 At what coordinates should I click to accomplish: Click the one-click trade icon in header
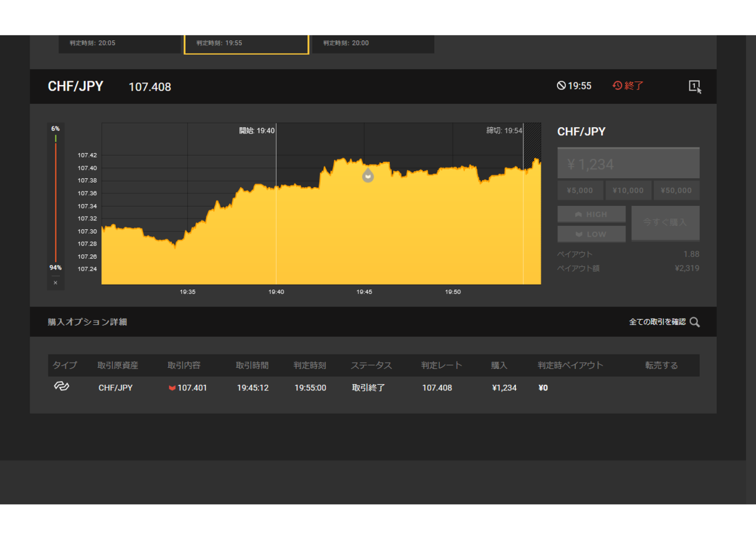pos(695,87)
